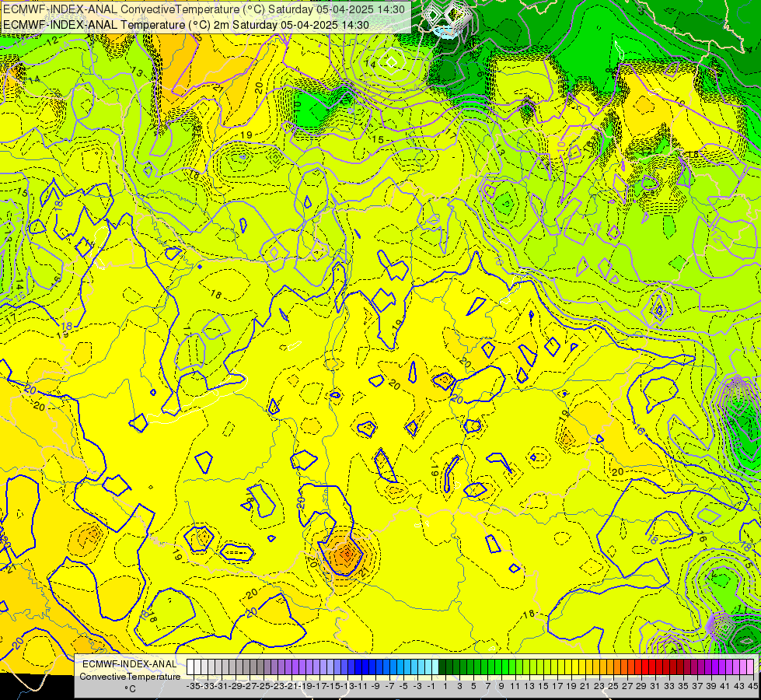Screen dimensions: 761x700
Task: Click the -35 value on the color scale
Action: [194, 686]
